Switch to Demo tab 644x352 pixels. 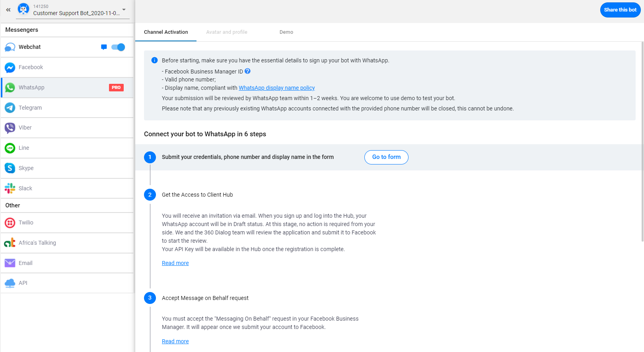pos(286,32)
